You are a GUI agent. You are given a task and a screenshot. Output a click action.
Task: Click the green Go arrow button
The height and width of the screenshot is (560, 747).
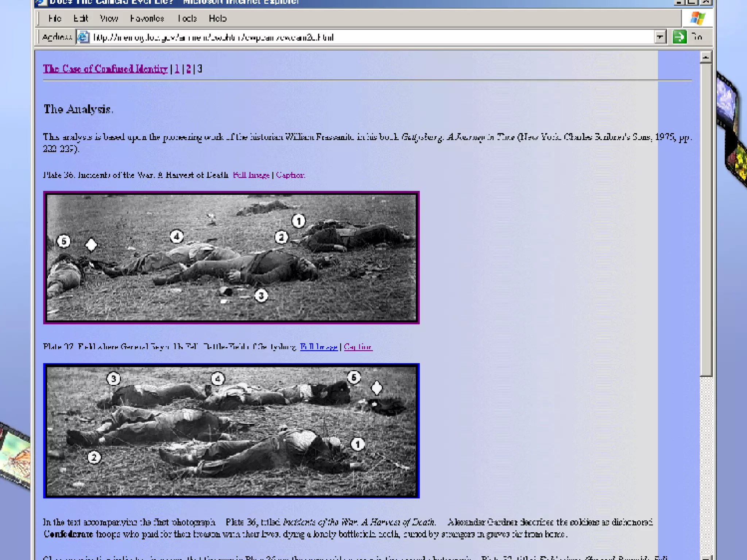pyautogui.click(x=679, y=37)
